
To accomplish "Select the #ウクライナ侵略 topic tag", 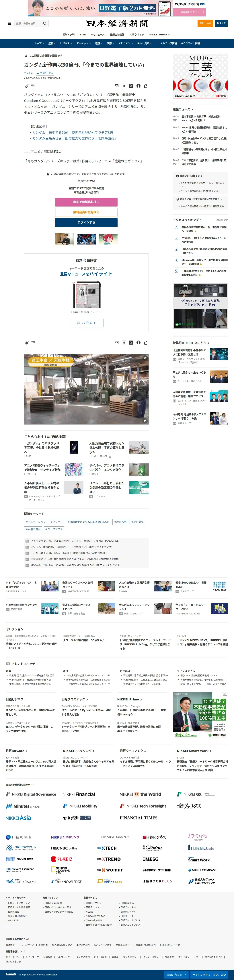I will [x=190, y=43].
